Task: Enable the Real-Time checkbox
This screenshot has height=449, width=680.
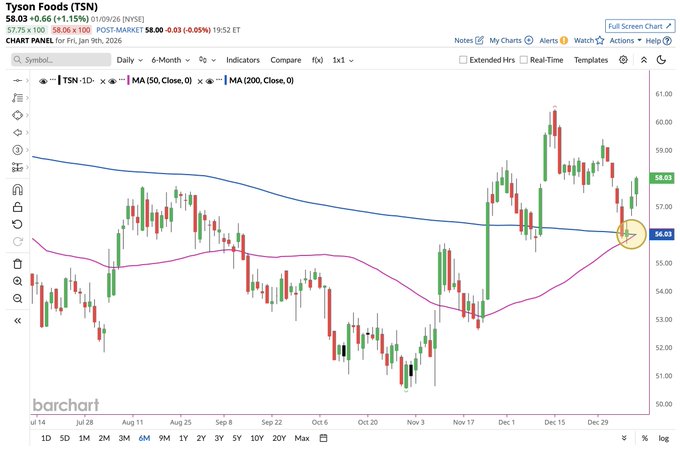Action: coord(523,60)
